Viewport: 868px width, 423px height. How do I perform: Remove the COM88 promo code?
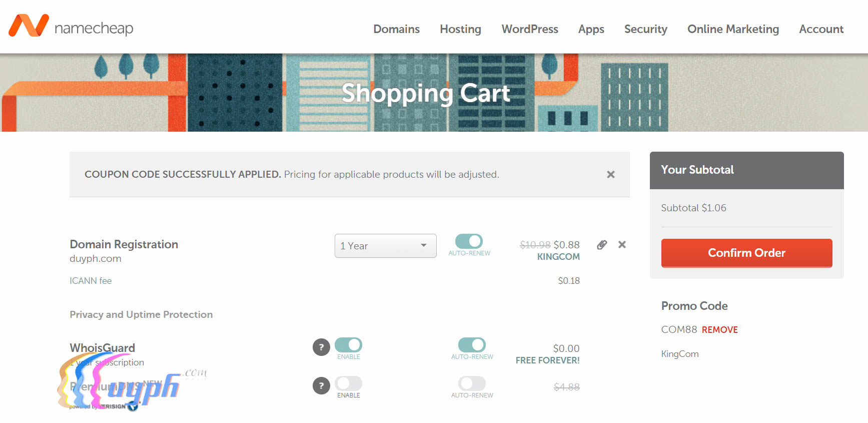pos(719,330)
